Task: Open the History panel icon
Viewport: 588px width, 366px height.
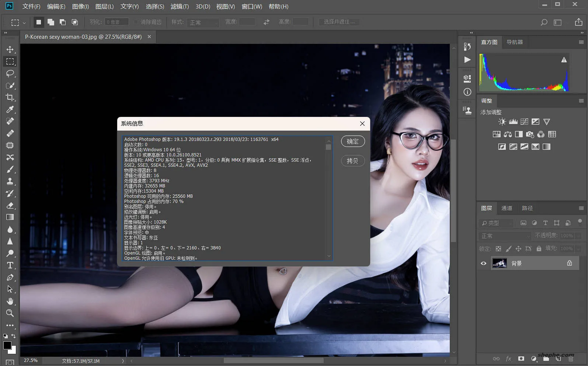Action: pos(467,46)
